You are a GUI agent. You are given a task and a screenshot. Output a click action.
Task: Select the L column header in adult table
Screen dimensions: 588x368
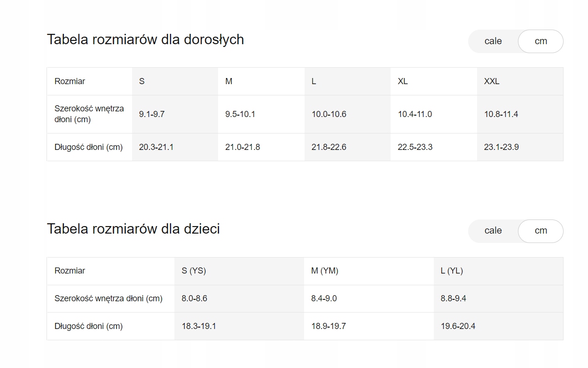[x=313, y=81]
